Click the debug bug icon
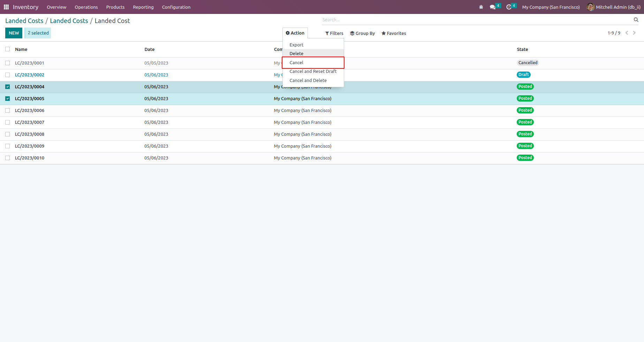Viewport: 644px width, 342px height. coord(481,7)
